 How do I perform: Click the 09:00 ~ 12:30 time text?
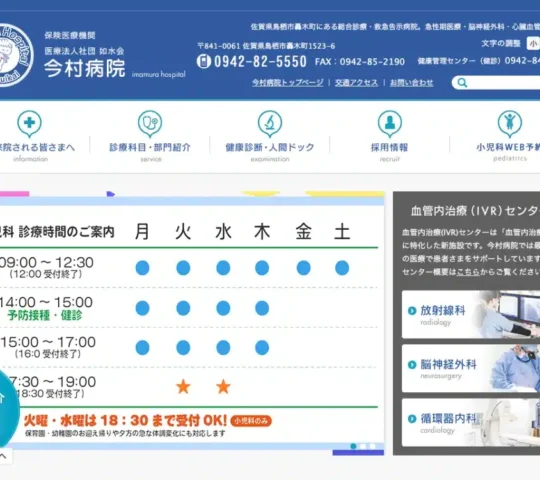46,263
